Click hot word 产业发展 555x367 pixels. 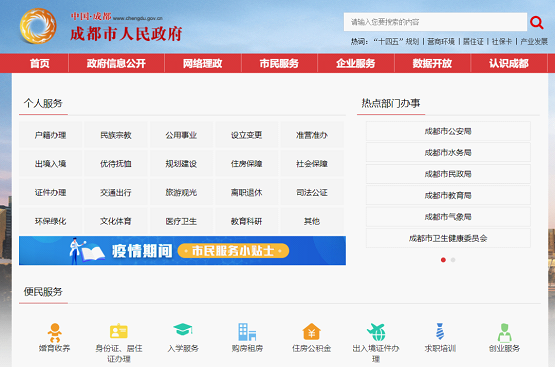pos(534,42)
